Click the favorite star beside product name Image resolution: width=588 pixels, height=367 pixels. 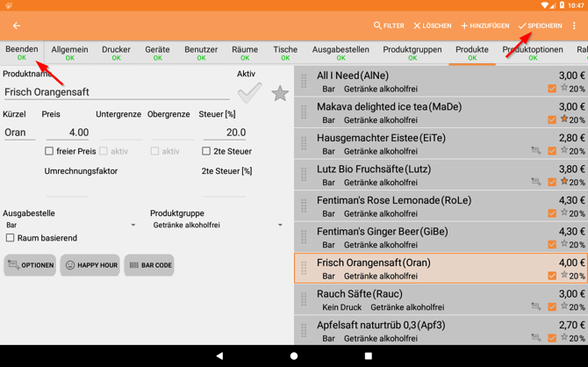pyautogui.click(x=280, y=93)
